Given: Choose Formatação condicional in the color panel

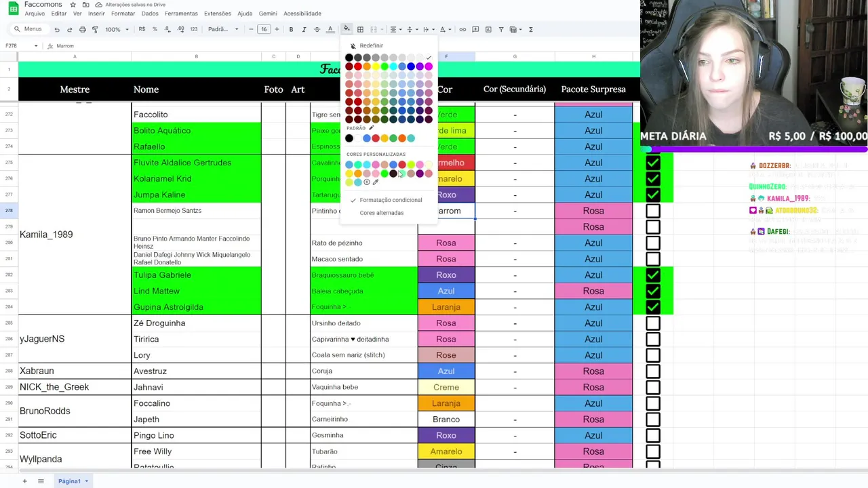Looking at the screenshot, I should pyautogui.click(x=391, y=200).
